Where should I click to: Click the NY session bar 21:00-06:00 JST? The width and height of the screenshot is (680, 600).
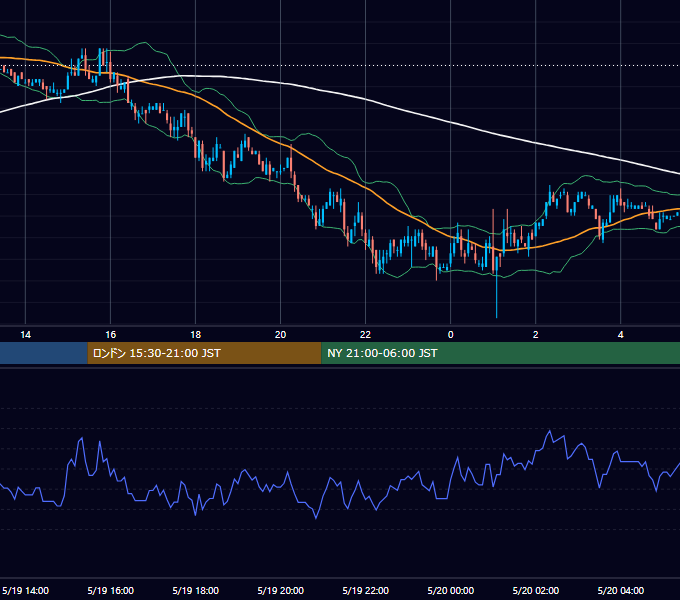[500, 353]
